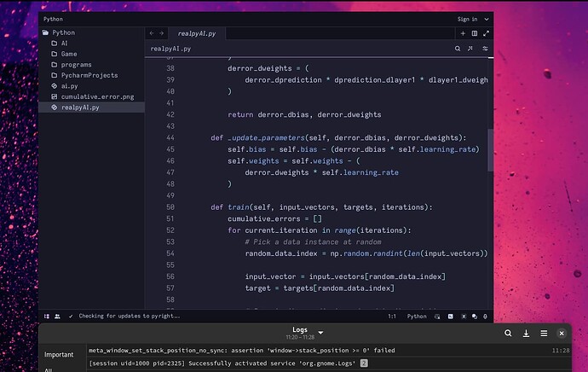Select the Important category in Logs
Screen dimensions: 588x372
coord(60,353)
